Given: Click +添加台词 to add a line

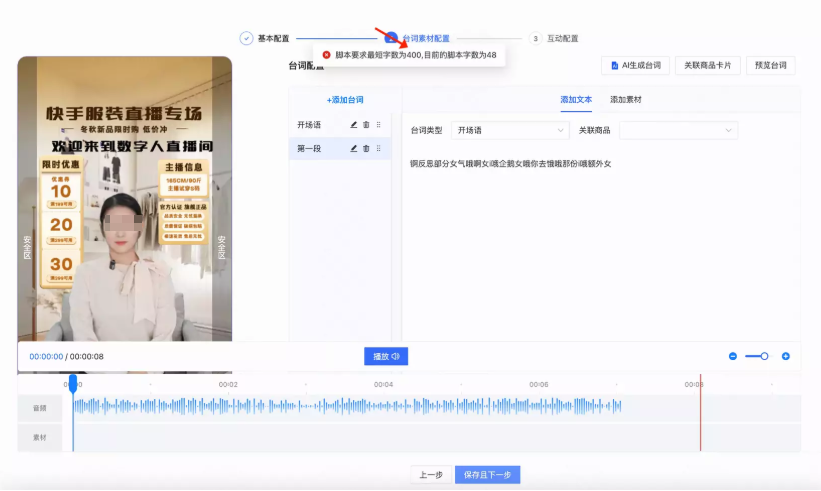Looking at the screenshot, I should click(x=345, y=99).
